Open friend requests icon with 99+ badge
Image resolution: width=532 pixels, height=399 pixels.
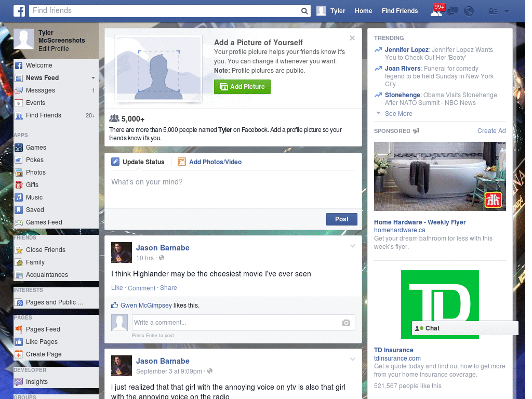pos(437,11)
